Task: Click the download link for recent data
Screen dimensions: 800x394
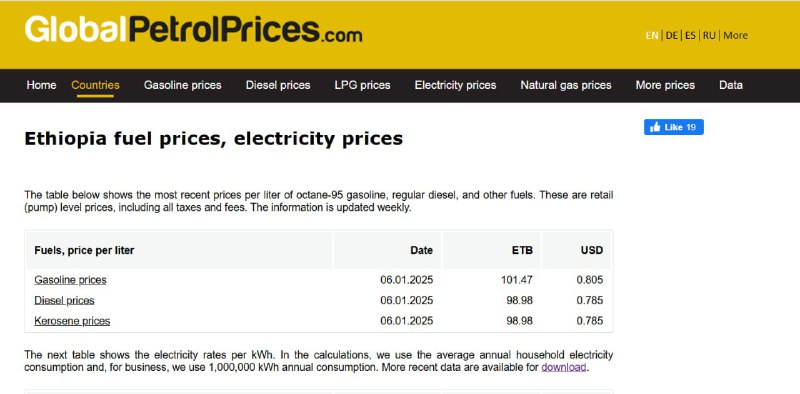Action: (564, 367)
